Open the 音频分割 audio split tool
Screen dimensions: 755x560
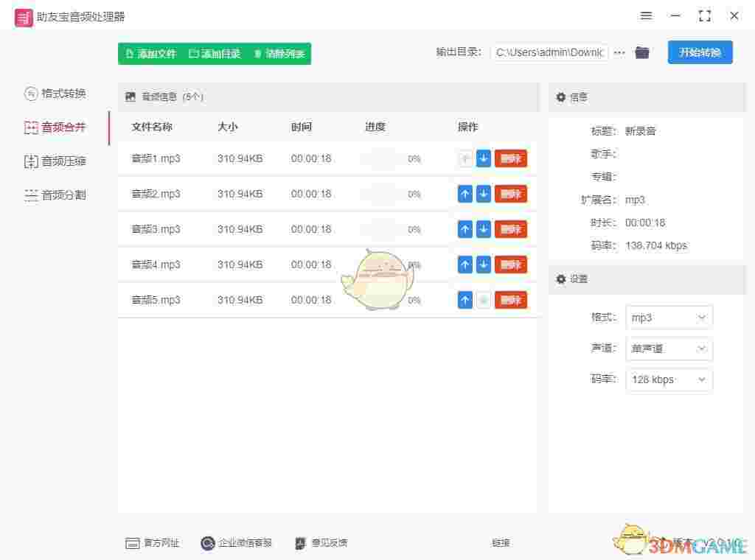coord(31,196)
